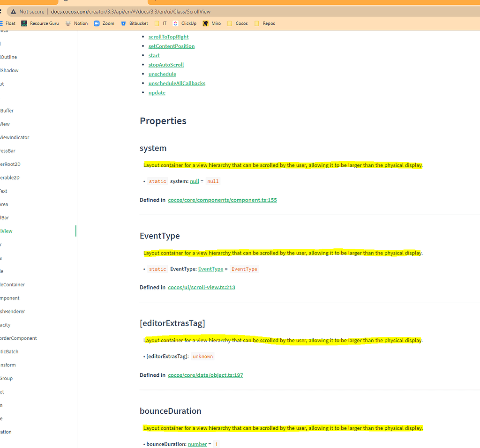Click the orange 'unknown' value tag
The image size is (480, 448).
[x=202, y=356]
